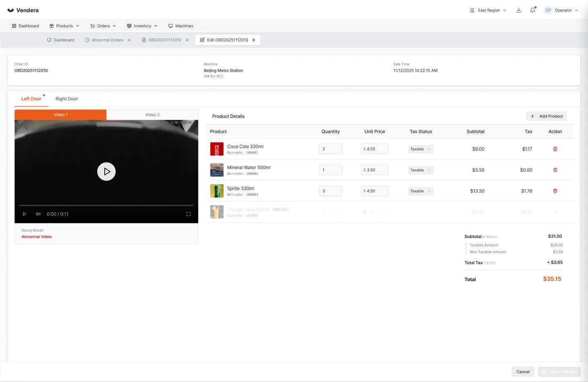Open the notifications bell
The height and width of the screenshot is (382, 588).
click(533, 10)
